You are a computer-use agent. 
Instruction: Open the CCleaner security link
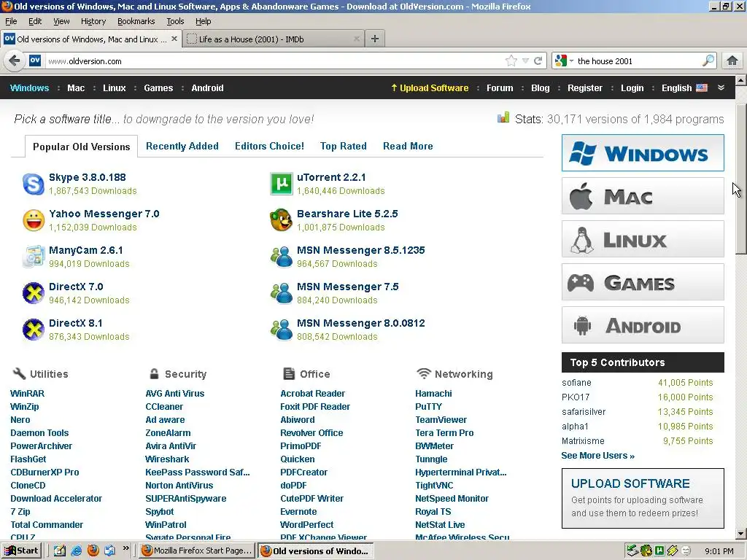click(x=164, y=407)
